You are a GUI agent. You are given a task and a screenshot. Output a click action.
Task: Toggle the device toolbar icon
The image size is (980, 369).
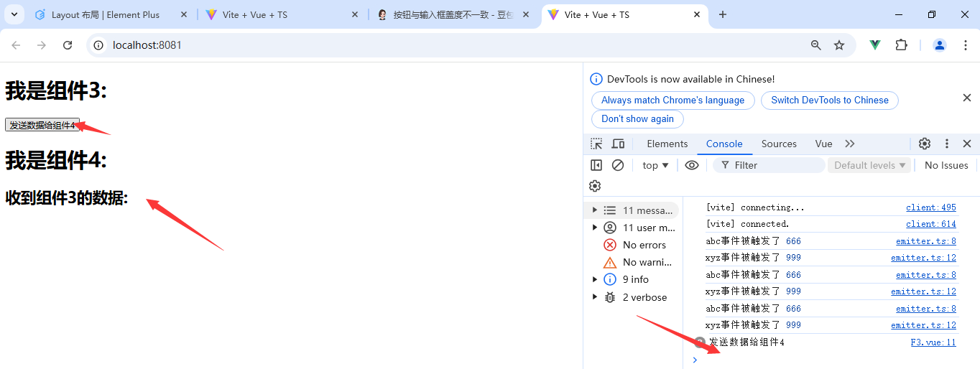(618, 144)
